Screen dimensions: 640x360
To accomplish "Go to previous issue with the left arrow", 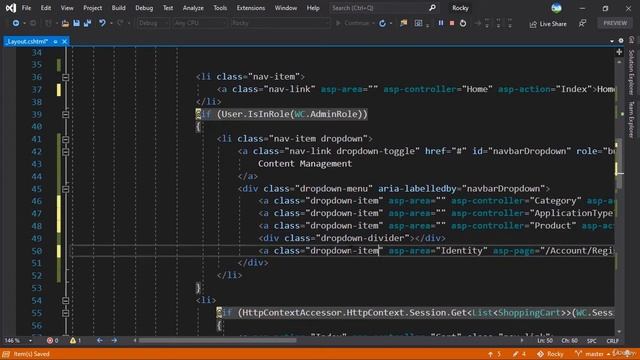I will pyautogui.click(x=100, y=340).
